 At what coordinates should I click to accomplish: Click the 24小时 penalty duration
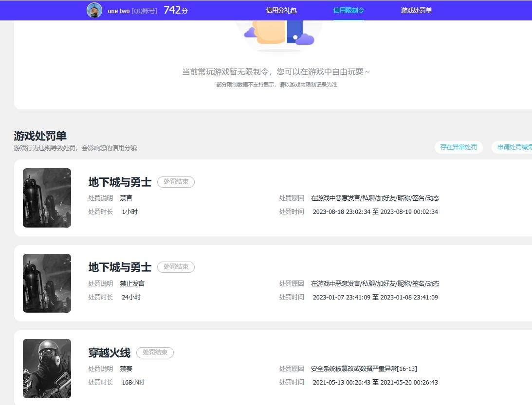(x=131, y=297)
